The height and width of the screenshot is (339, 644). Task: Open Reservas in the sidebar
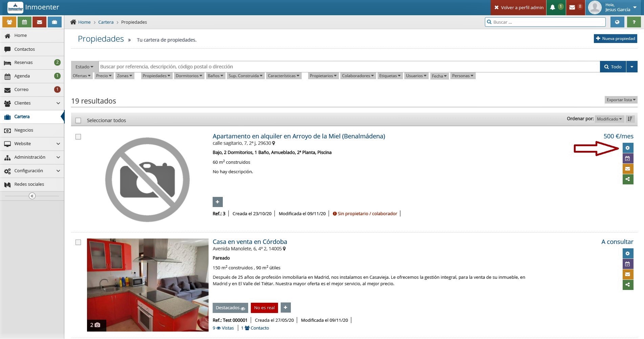(32, 63)
